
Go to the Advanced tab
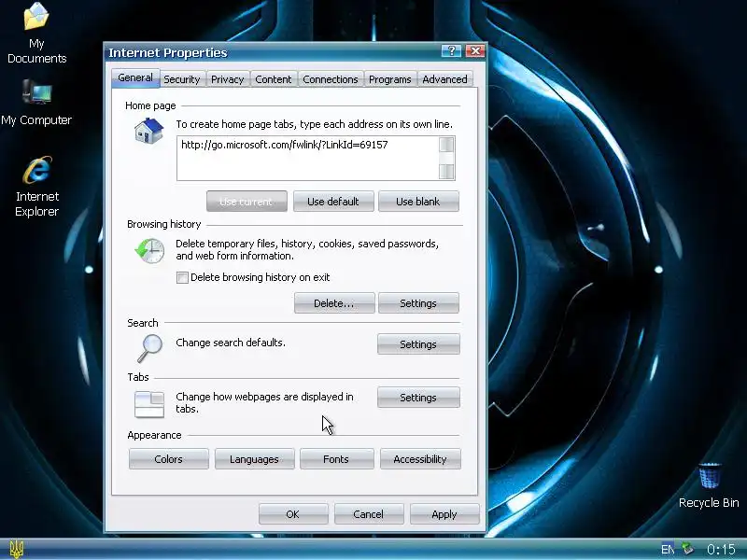point(444,79)
